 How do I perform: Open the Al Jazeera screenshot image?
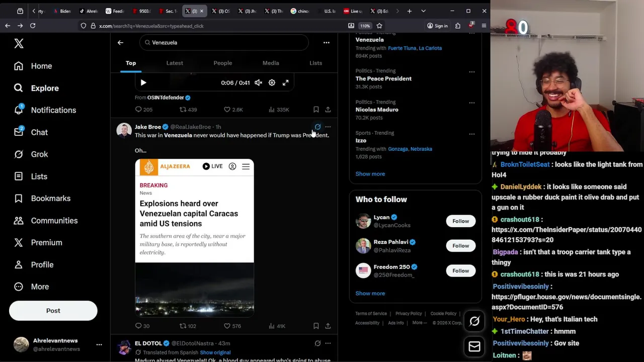click(194, 238)
